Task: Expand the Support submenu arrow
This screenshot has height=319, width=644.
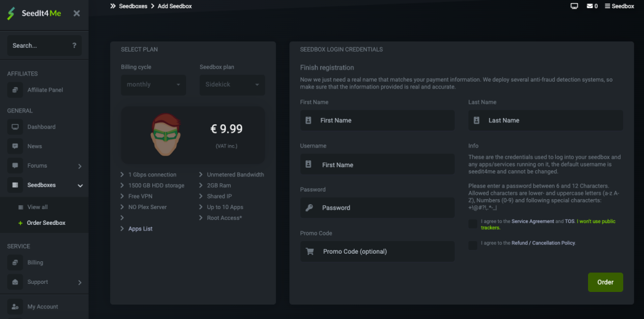Action: click(x=80, y=283)
